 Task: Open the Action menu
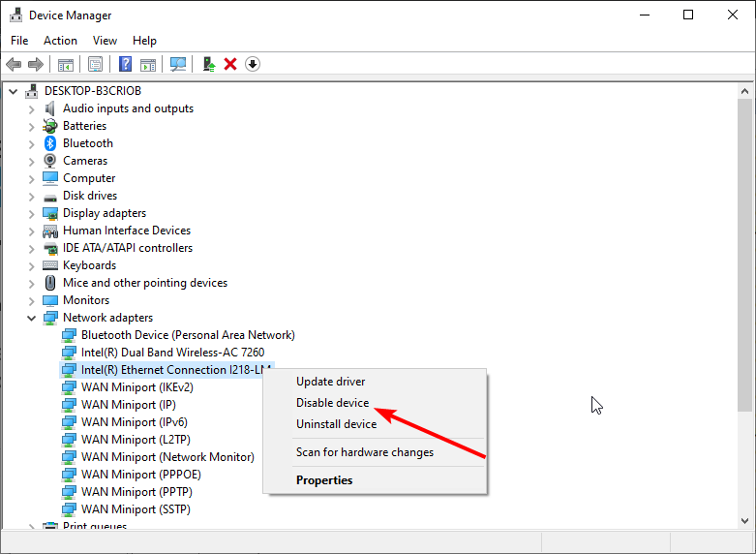(x=60, y=41)
